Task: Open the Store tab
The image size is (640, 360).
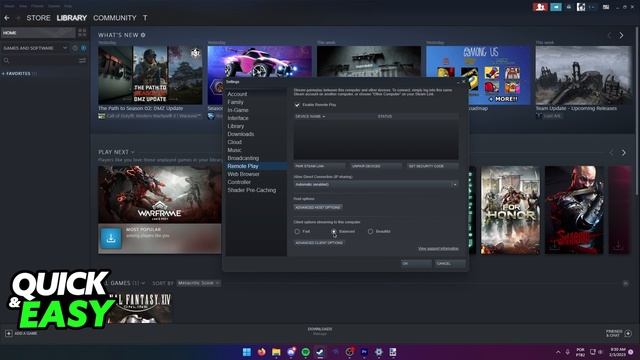Action: 38,18
